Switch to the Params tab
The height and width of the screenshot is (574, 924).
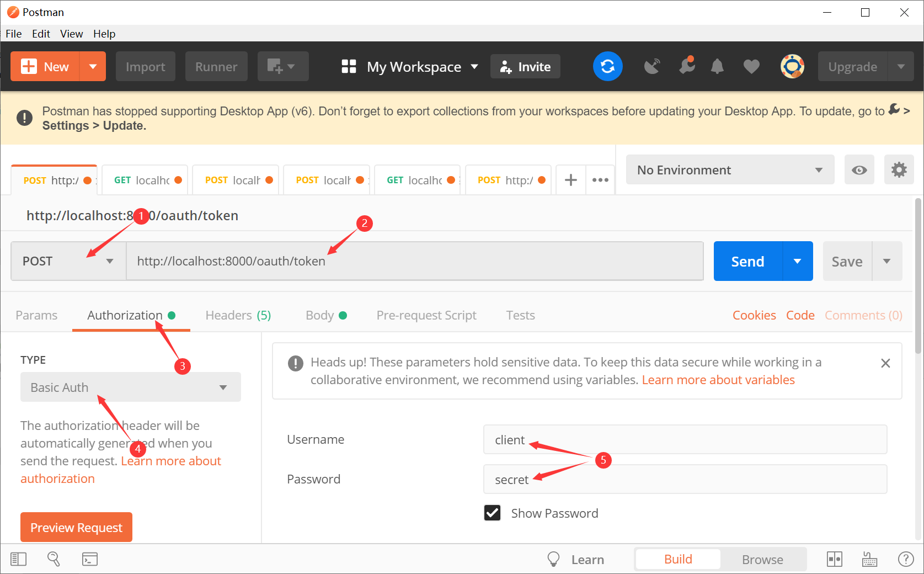click(x=36, y=315)
